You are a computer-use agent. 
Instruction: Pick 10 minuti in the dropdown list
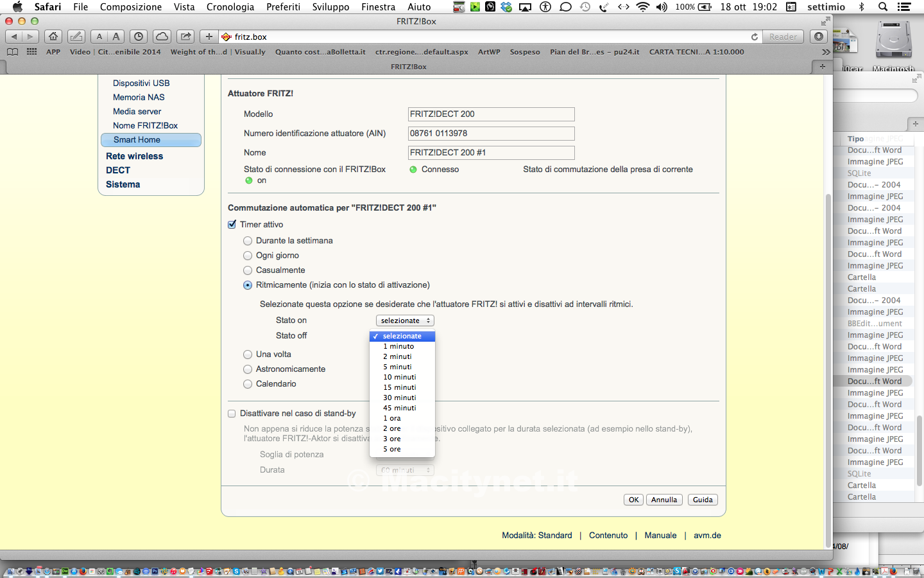pos(402,377)
